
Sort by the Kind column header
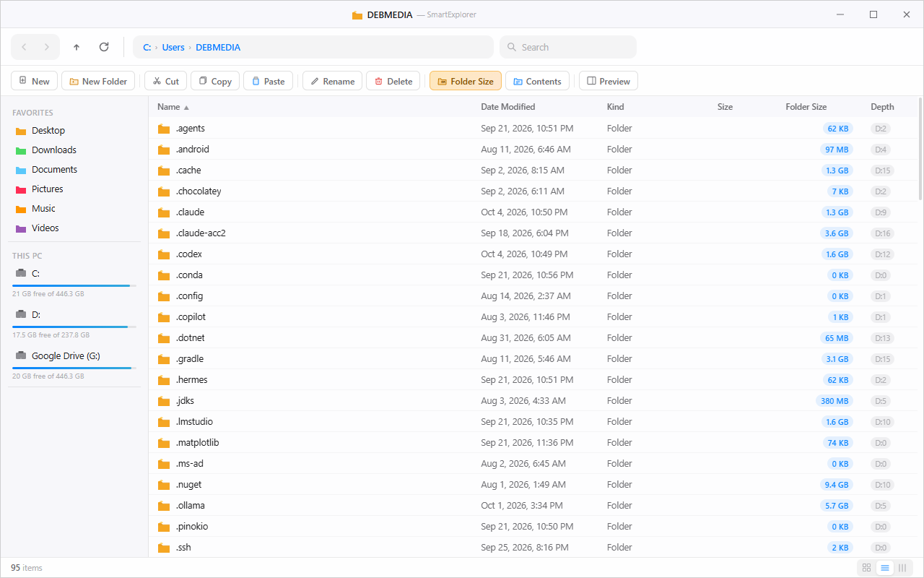(x=616, y=107)
